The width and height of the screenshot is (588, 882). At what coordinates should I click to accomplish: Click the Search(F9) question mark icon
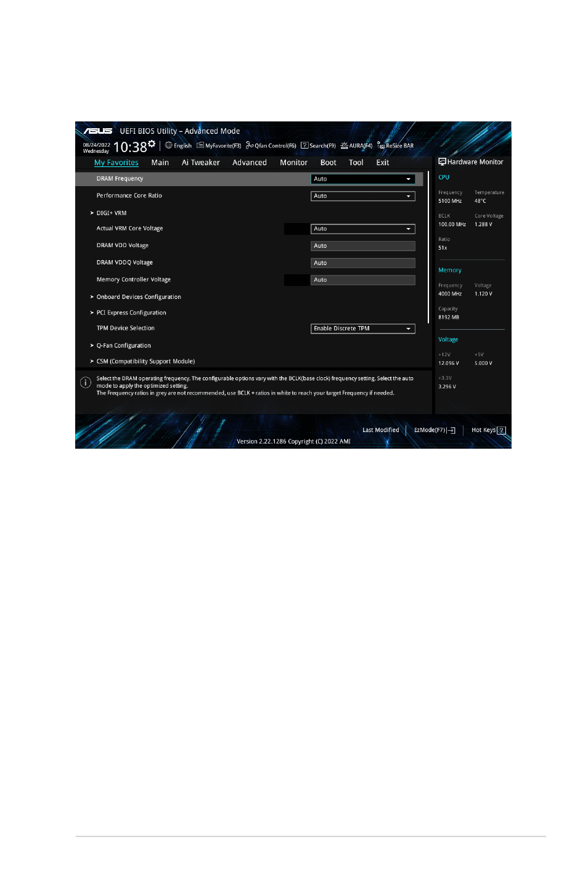click(x=304, y=145)
